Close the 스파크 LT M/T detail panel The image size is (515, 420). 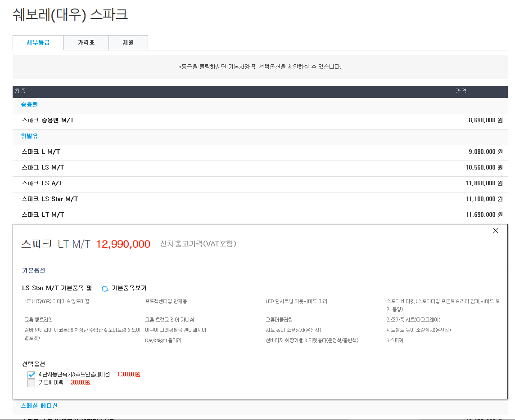click(x=496, y=231)
